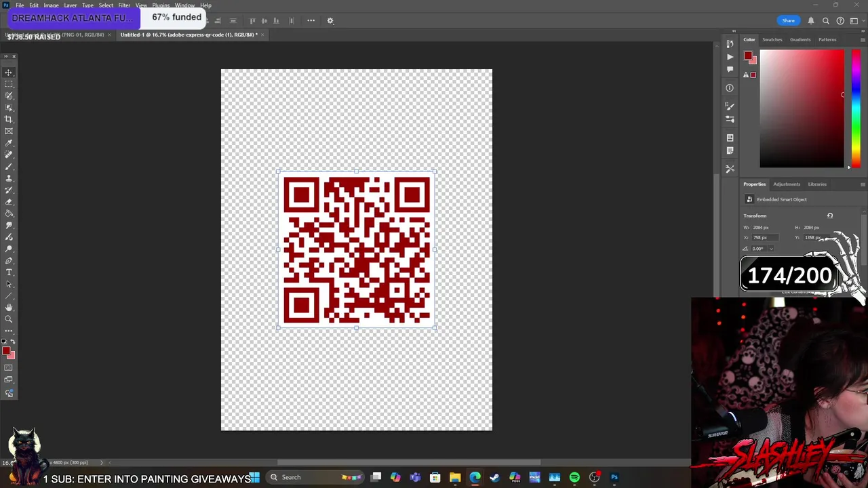Open the crossed-tools presets panel icon
868x488 pixels.
pyautogui.click(x=730, y=168)
